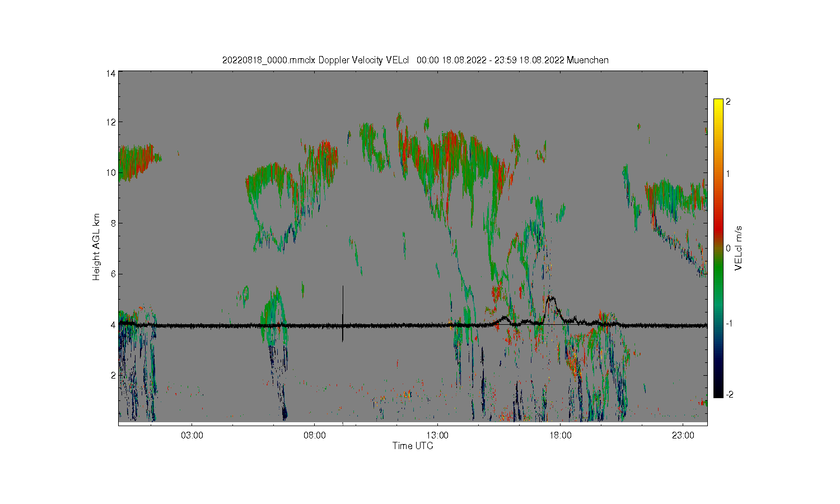Image resolution: width=840 pixels, height=504 pixels.
Task: Click the height axis label '8'
Action: 113,223
